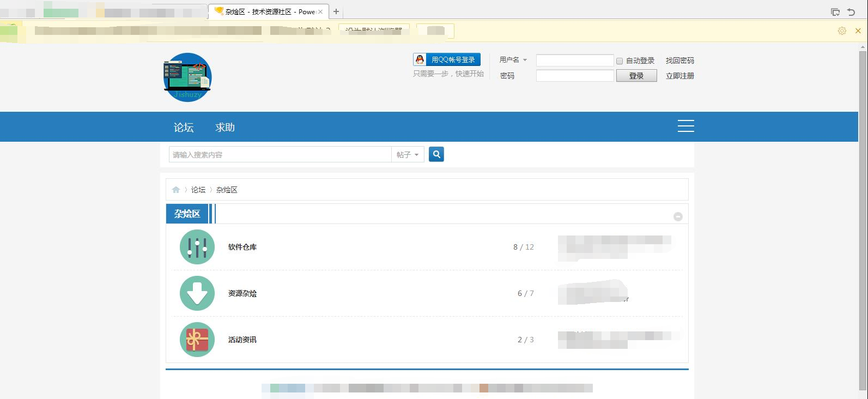This screenshot has width=868, height=399.
Task: Click the home icon in breadcrumb
Action: tap(176, 190)
